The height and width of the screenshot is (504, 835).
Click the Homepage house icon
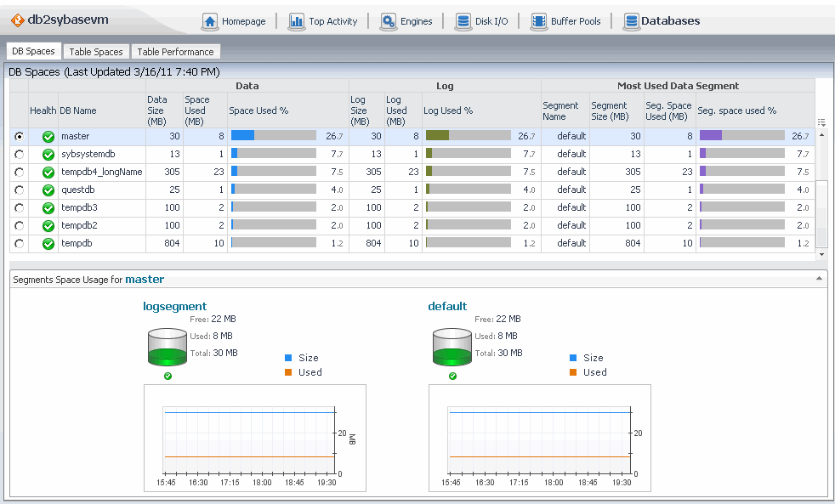pos(209,21)
